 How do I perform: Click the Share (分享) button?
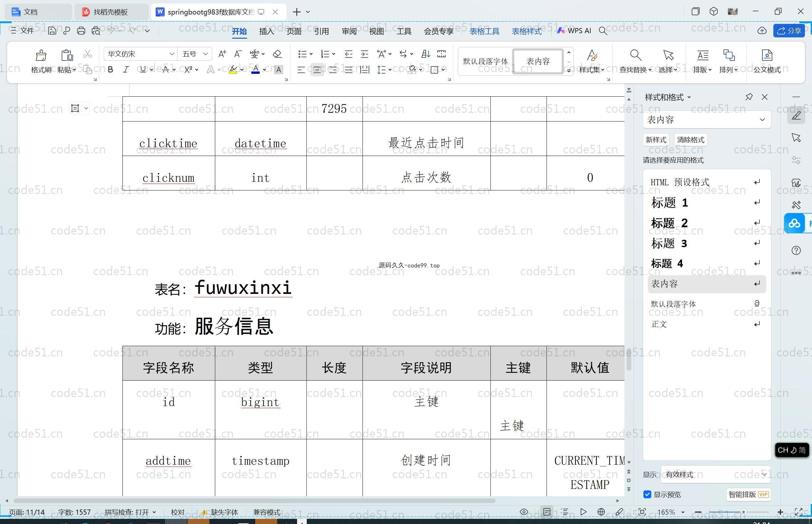click(x=789, y=31)
